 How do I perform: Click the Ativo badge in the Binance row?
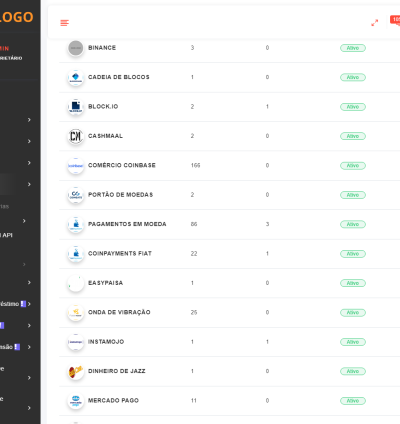pos(353,48)
